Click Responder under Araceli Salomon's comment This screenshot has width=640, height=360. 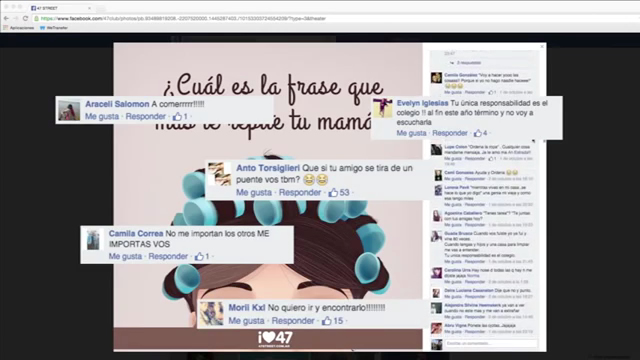[x=145, y=116]
